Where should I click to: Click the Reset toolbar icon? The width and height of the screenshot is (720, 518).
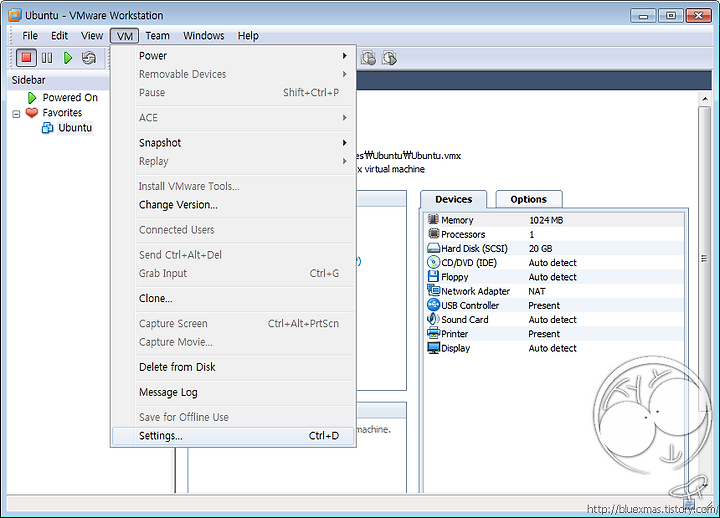coord(89,58)
